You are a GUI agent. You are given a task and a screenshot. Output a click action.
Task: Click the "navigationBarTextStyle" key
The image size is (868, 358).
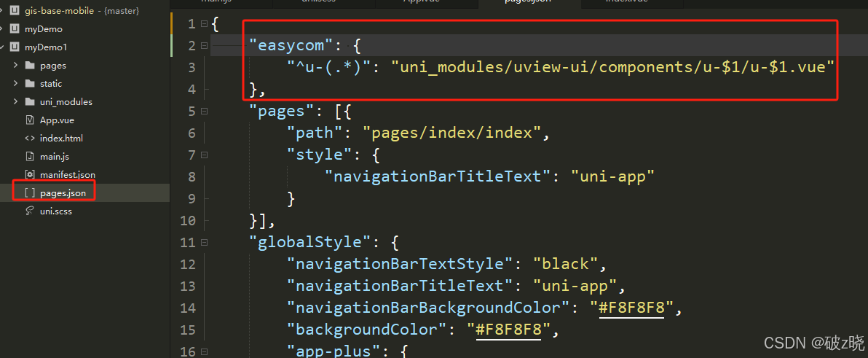[401, 265]
